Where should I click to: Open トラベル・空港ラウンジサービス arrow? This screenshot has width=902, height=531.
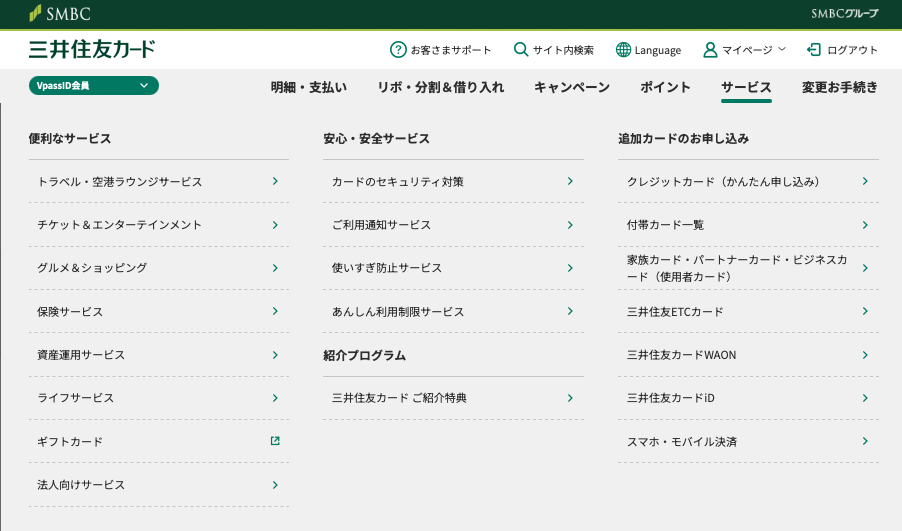[275, 181]
